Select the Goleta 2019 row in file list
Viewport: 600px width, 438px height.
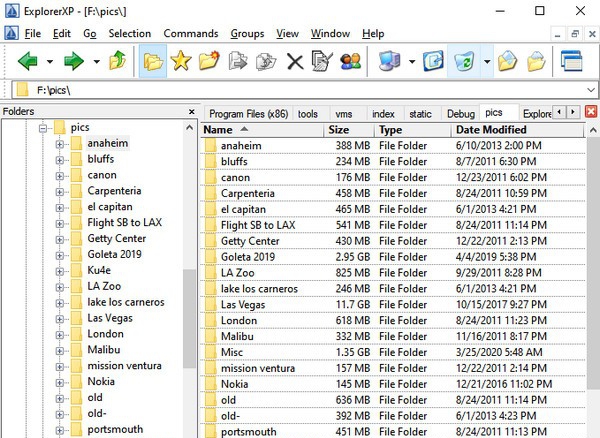click(393, 257)
